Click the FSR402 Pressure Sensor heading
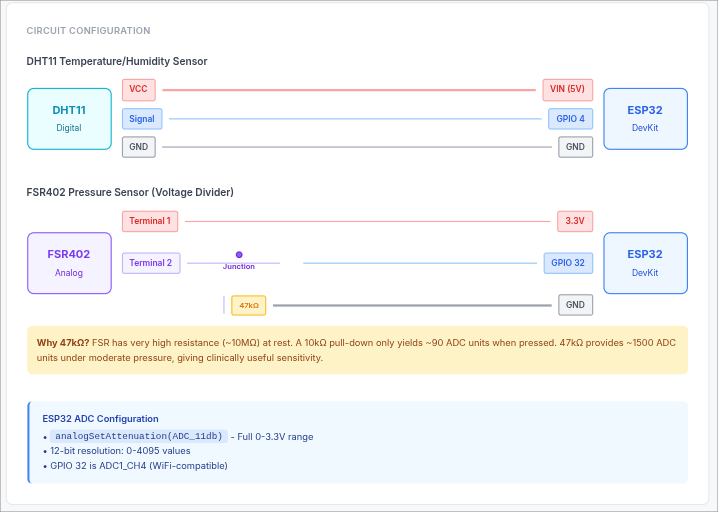The image size is (718, 512). 130,192
